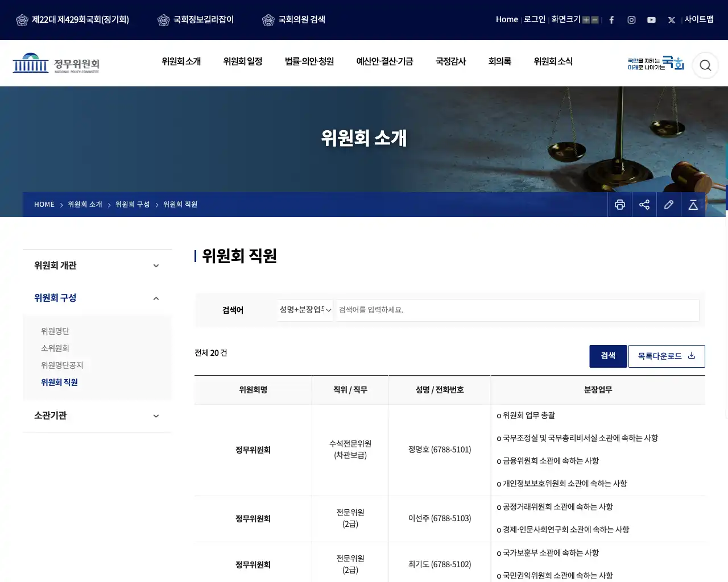Open 제22대 제429회국회(정기회) link
Screen dimensions: 728x582
point(72,20)
